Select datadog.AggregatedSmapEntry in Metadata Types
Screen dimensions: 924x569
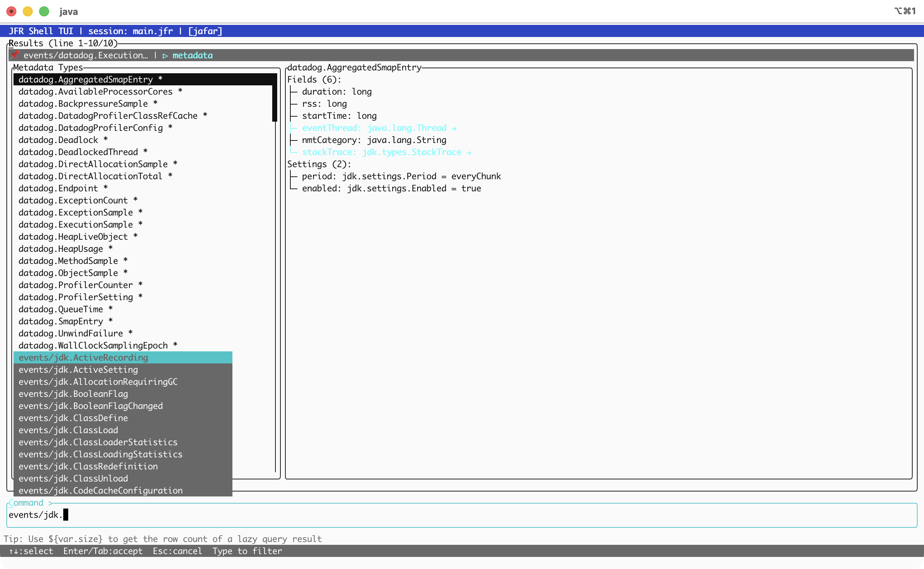[85, 79]
